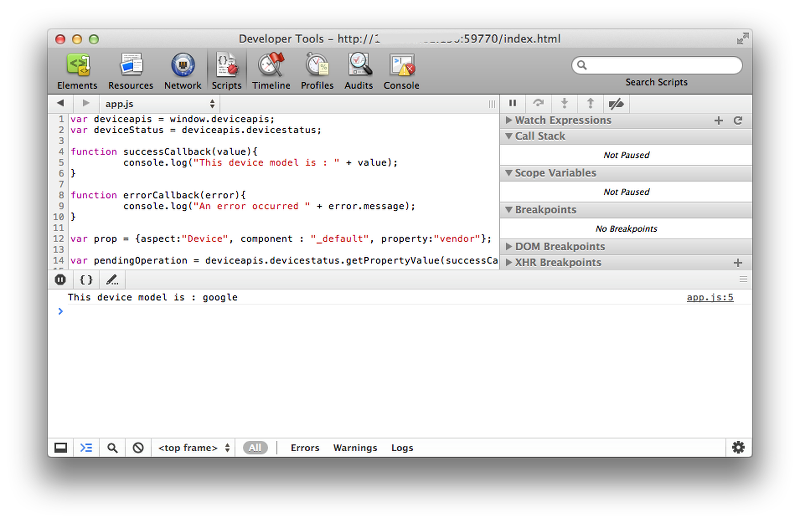
Task: Open the Profiles panel
Action: pos(317,71)
